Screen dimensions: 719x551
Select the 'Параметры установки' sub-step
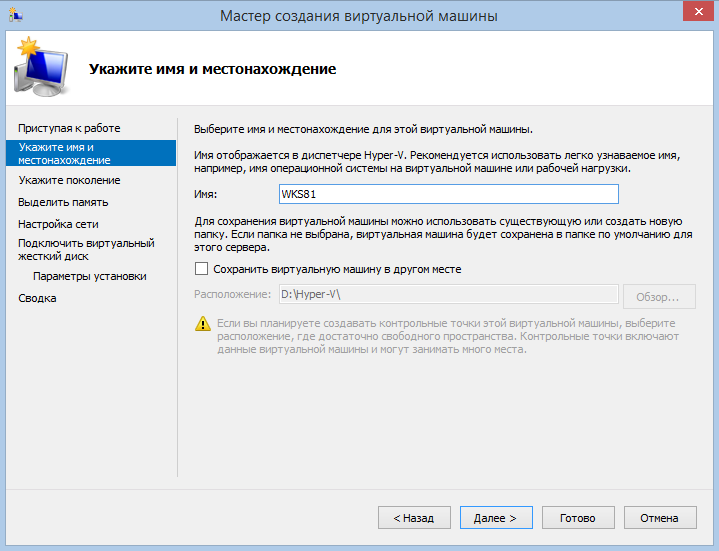click(x=89, y=276)
